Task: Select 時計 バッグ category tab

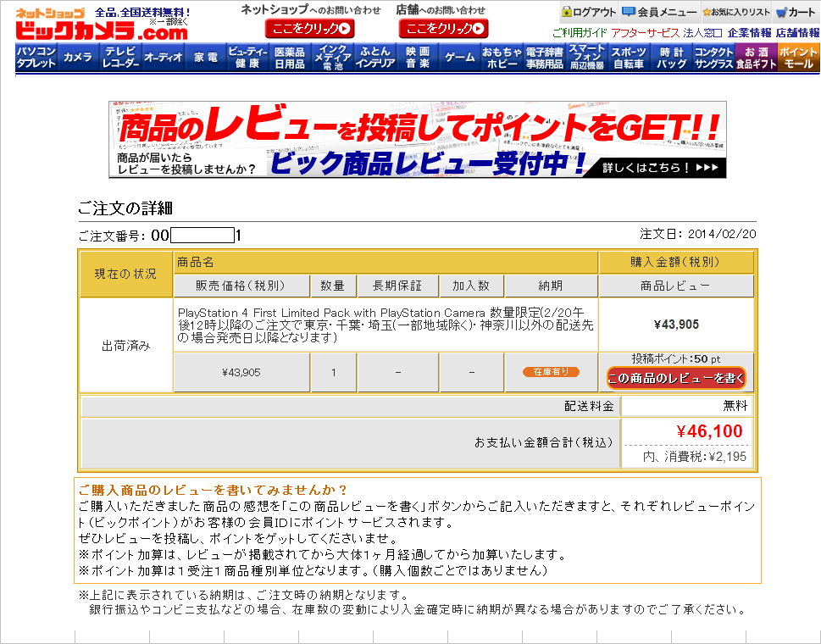Action: (671, 57)
